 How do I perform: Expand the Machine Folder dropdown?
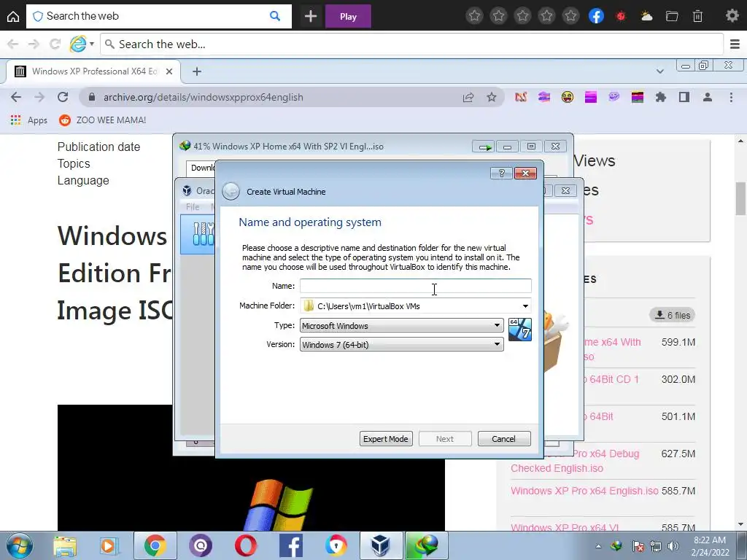point(525,306)
